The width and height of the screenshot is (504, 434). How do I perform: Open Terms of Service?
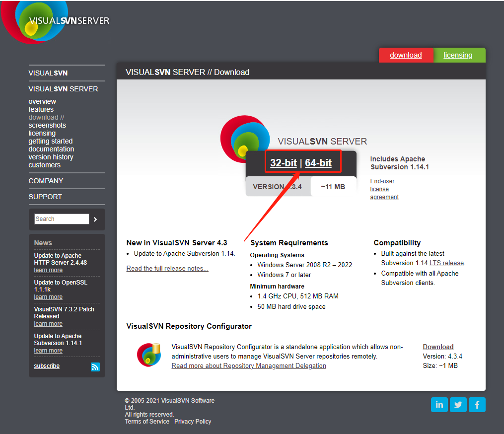(x=147, y=422)
